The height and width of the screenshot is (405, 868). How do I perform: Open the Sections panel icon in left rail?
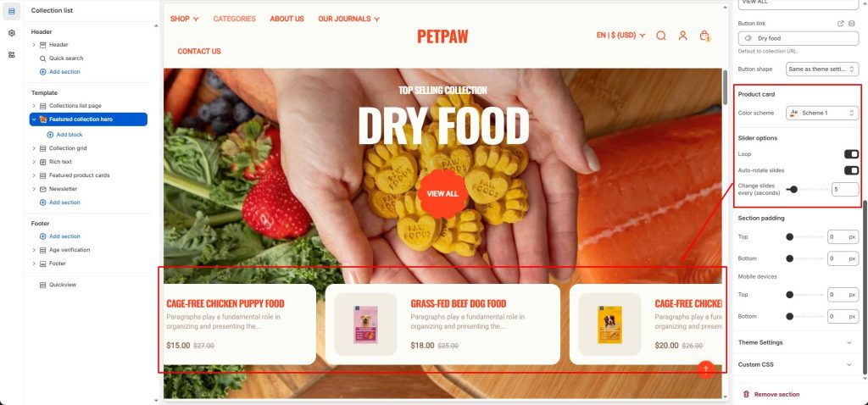tap(12, 11)
